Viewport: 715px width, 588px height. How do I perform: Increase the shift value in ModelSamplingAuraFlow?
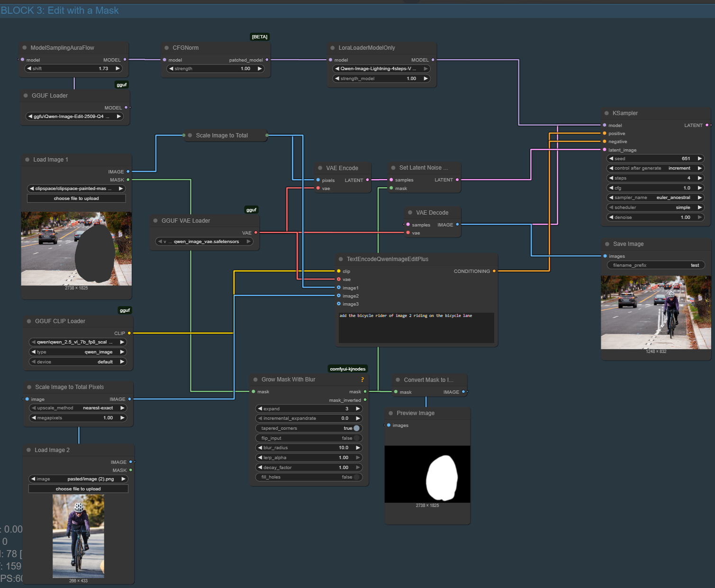click(118, 69)
